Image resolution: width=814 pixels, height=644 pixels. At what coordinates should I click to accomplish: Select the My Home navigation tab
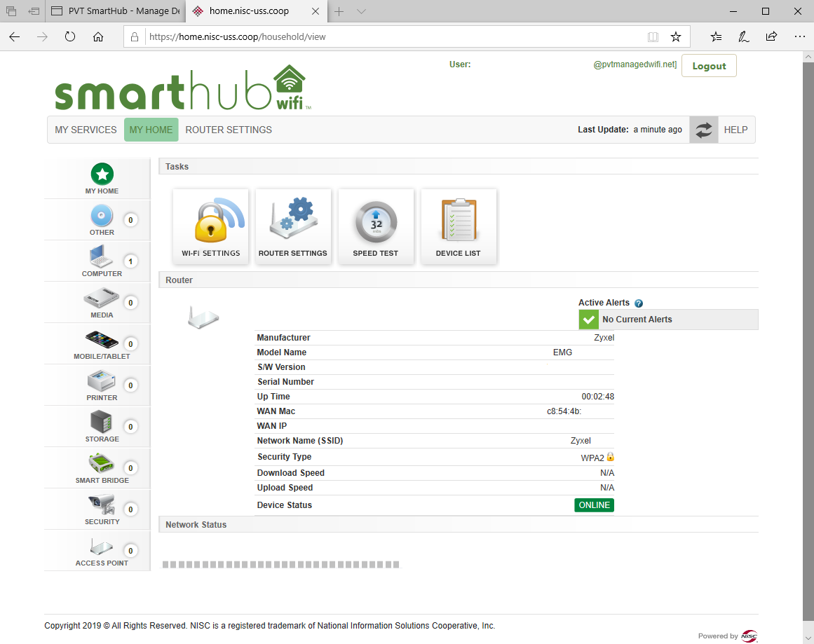point(151,130)
